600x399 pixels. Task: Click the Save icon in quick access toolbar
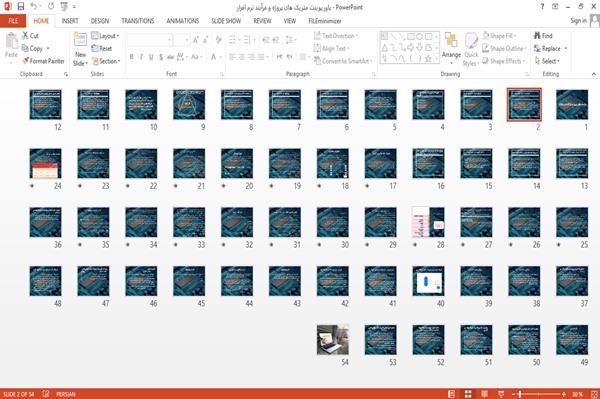pyautogui.click(x=21, y=7)
